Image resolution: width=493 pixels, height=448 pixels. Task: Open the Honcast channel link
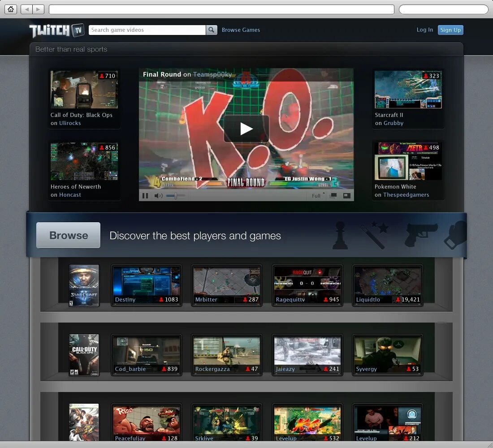pos(70,194)
